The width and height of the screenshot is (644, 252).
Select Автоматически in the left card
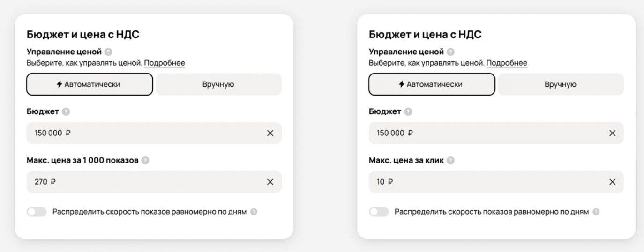(90, 84)
